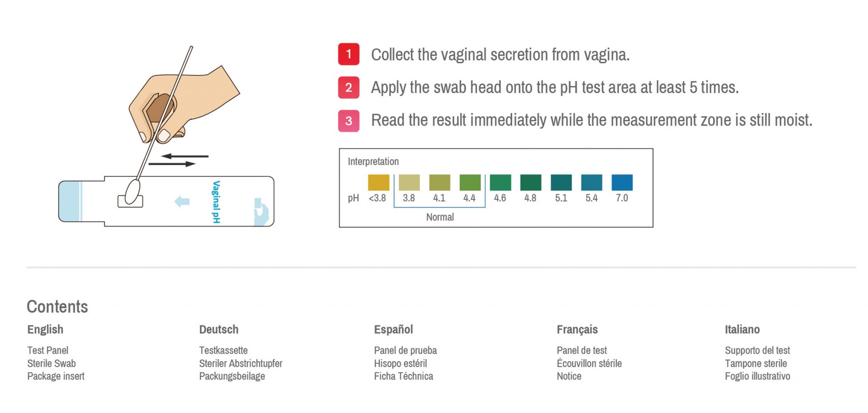Select the pH 3.8 beige swatch
The height and width of the screenshot is (413, 868).
409,182
